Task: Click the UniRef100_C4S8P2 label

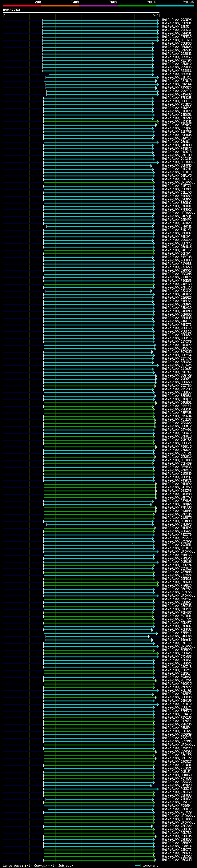Action: 177,345
